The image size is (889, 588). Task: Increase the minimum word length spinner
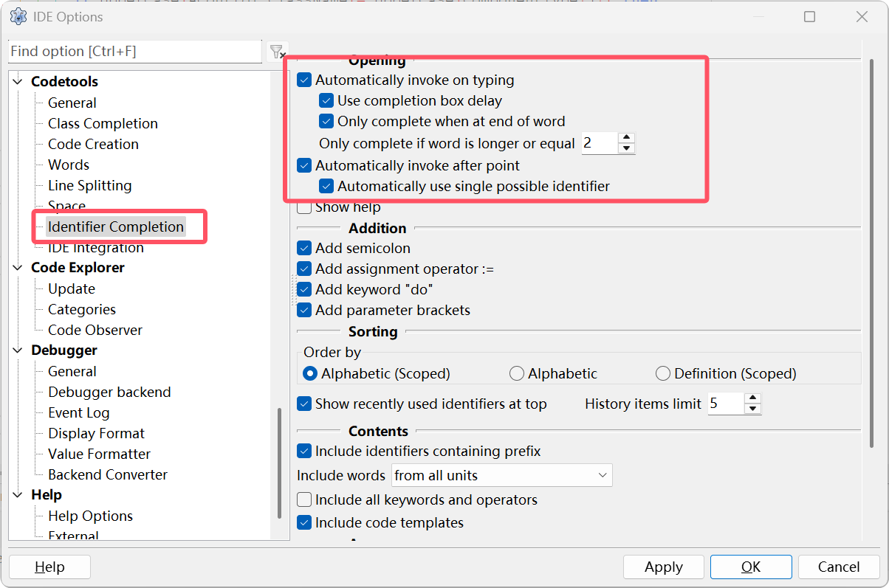[x=627, y=138]
